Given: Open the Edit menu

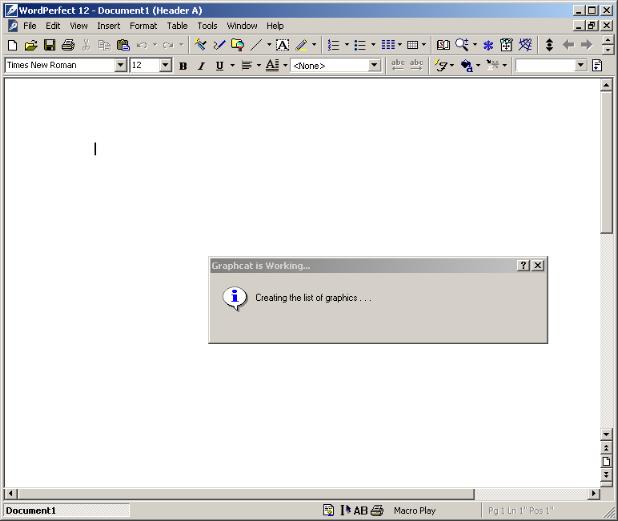Looking at the screenshot, I should (x=53, y=26).
